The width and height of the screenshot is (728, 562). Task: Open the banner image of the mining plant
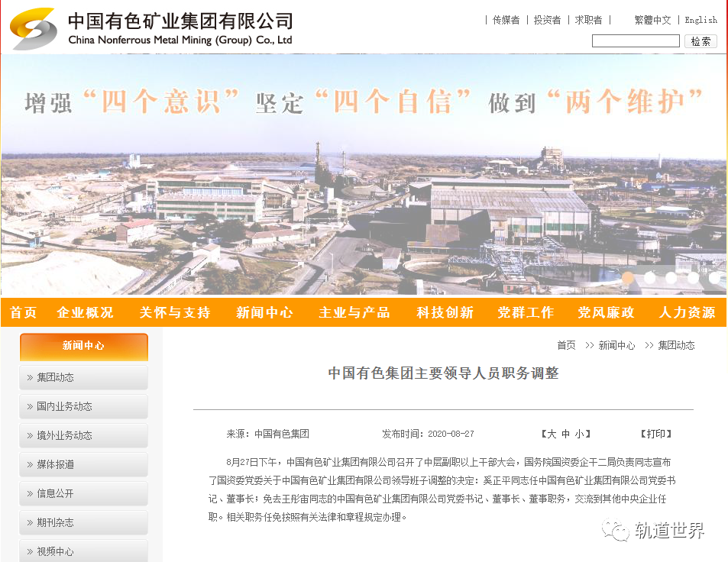click(x=363, y=174)
